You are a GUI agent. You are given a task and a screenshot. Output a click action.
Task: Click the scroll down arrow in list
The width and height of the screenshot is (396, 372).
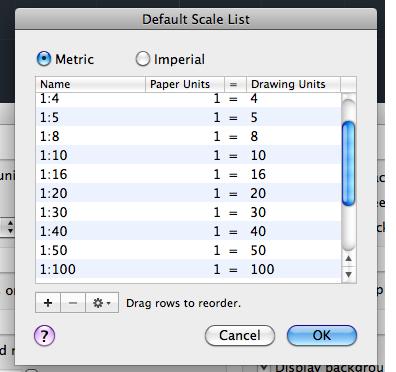349,274
